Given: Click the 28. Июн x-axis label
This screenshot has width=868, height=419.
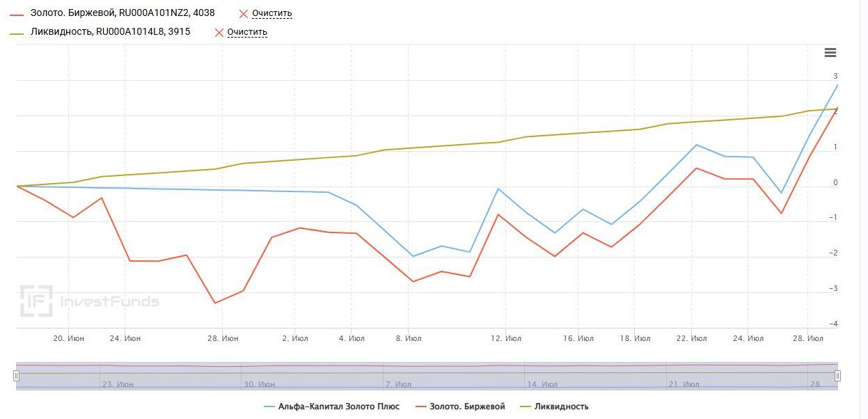Looking at the screenshot, I should pyautogui.click(x=223, y=338).
